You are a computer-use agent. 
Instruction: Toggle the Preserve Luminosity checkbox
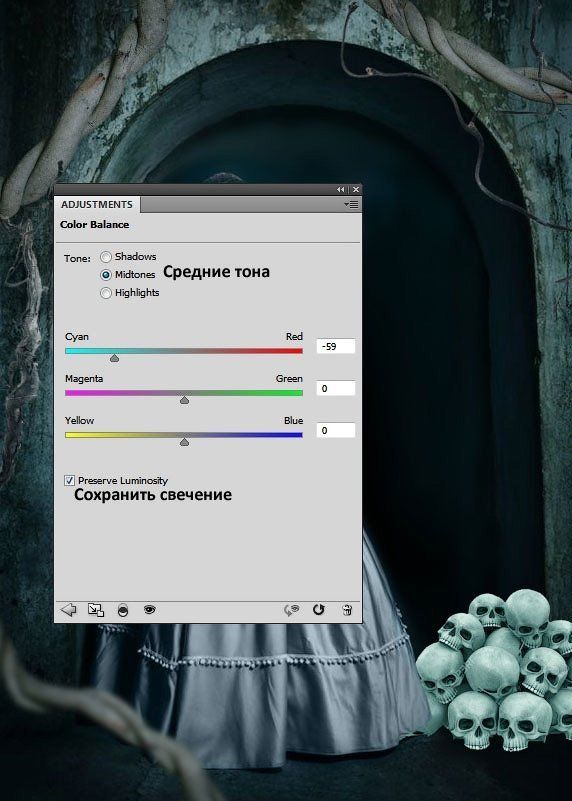pyautogui.click(x=69, y=480)
